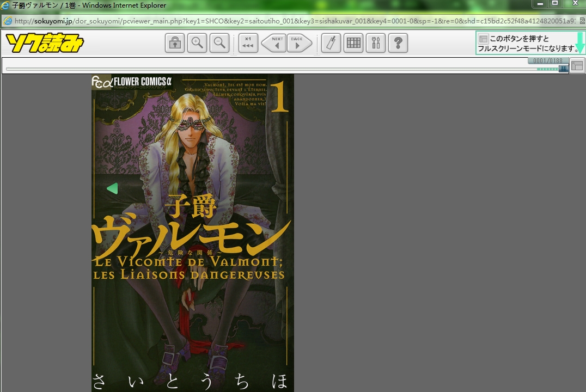Screen dimensions: 586x392
Task: Go back a page with BACK arrow
Action: [x=300, y=43]
